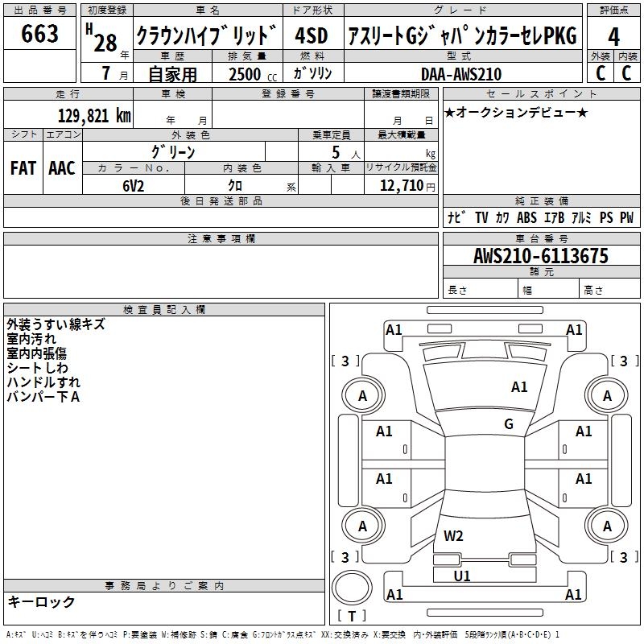This screenshot has width=644, height=644.
Task: Select the mileage value 129,821 km
Action: coord(94,116)
